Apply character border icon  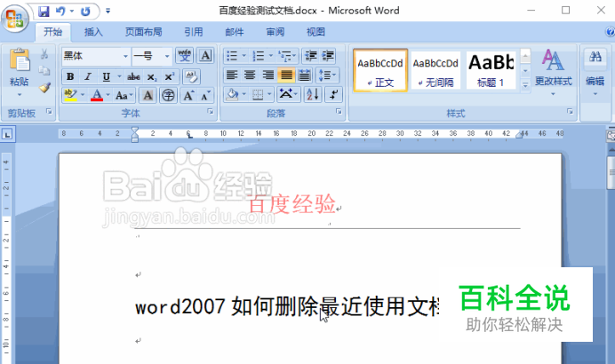tap(206, 56)
